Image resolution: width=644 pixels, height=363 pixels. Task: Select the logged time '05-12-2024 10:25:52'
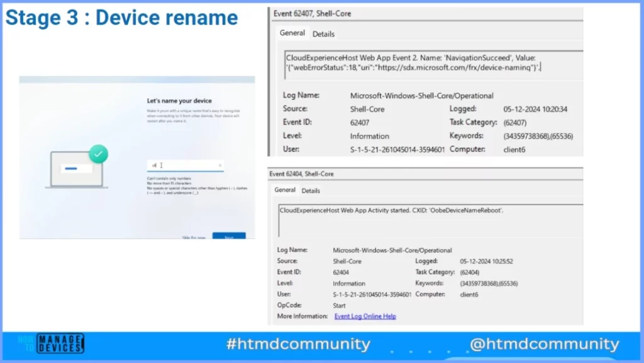[x=486, y=261]
